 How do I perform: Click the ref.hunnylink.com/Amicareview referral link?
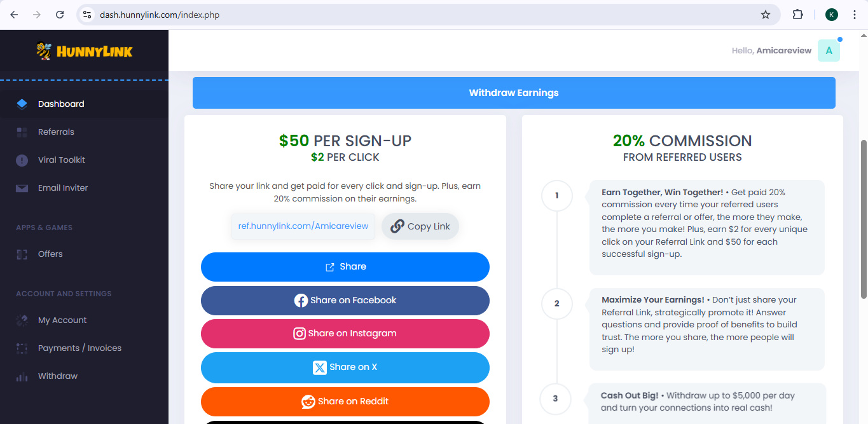[x=303, y=226]
